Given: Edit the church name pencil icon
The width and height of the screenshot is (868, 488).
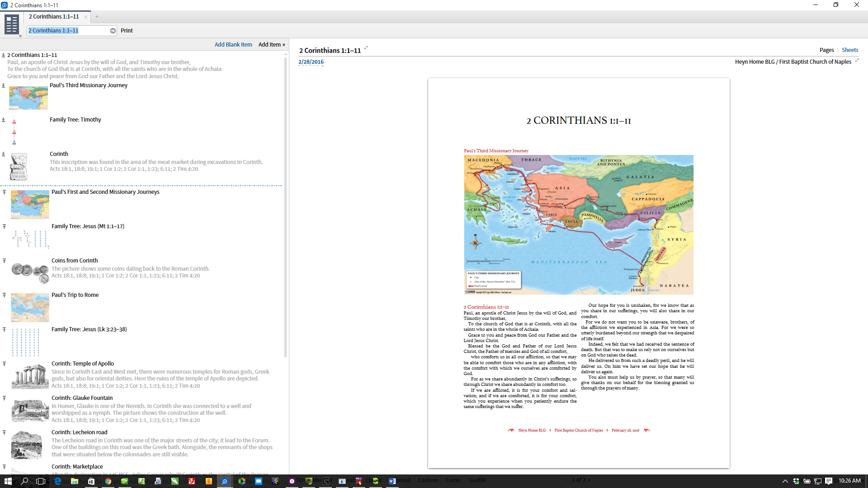Looking at the screenshot, I should click(857, 61).
